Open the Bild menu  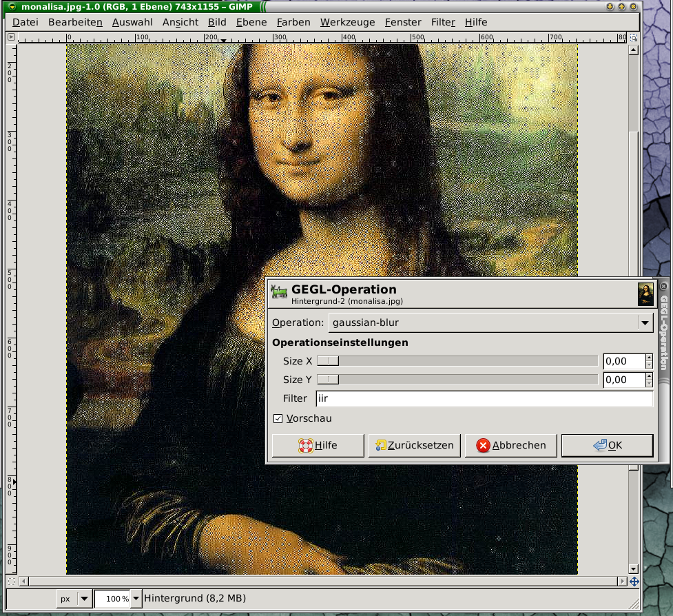click(217, 22)
